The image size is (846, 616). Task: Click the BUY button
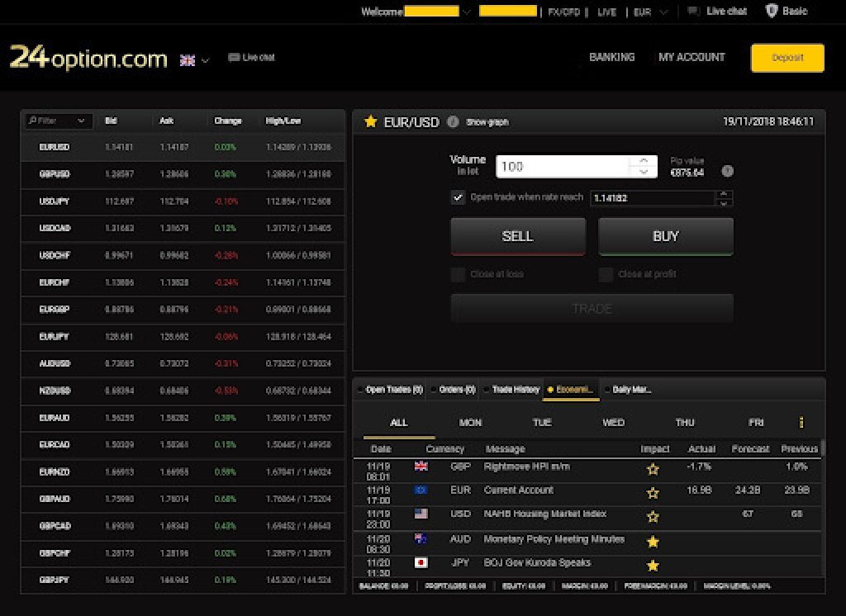tap(666, 236)
